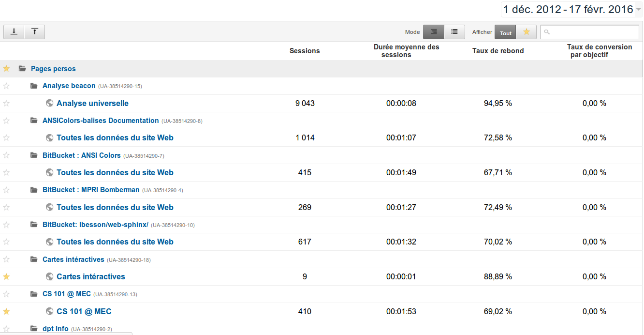Sort by Taux de rebond column

coord(498,51)
